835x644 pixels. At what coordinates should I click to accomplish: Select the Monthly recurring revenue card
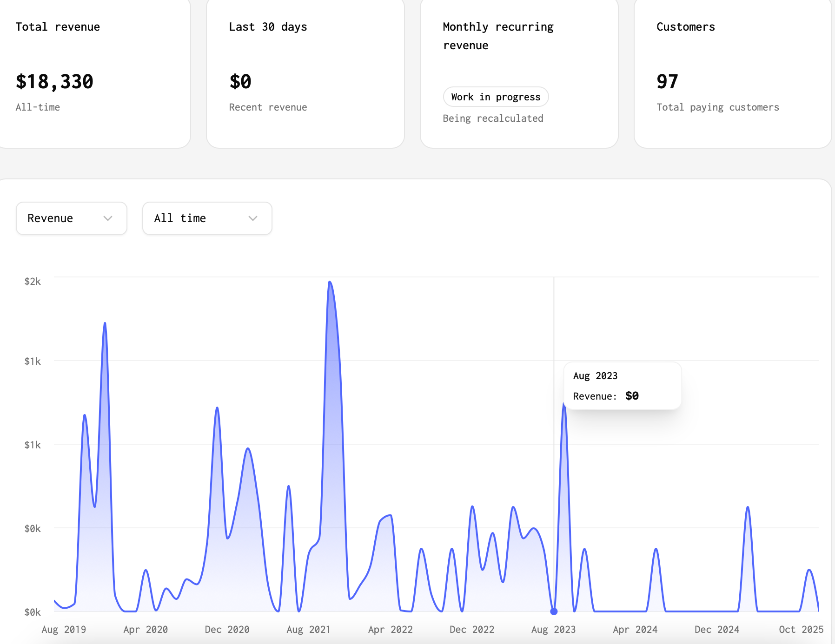click(519, 72)
